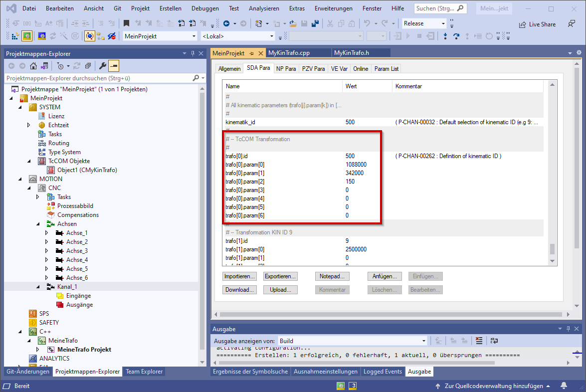
Task: Click the Collapse All icon in Projektmappen-Explorer
Action: click(88, 66)
